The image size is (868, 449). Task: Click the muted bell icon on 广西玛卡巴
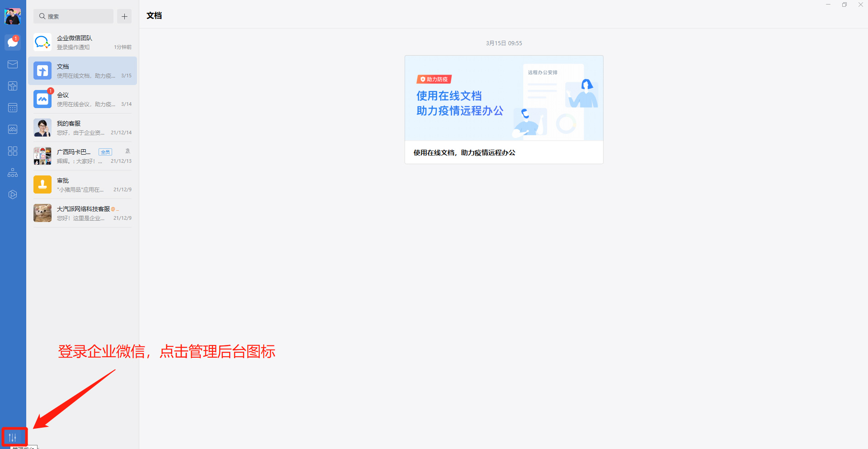pyautogui.click(x=128, y=151)
